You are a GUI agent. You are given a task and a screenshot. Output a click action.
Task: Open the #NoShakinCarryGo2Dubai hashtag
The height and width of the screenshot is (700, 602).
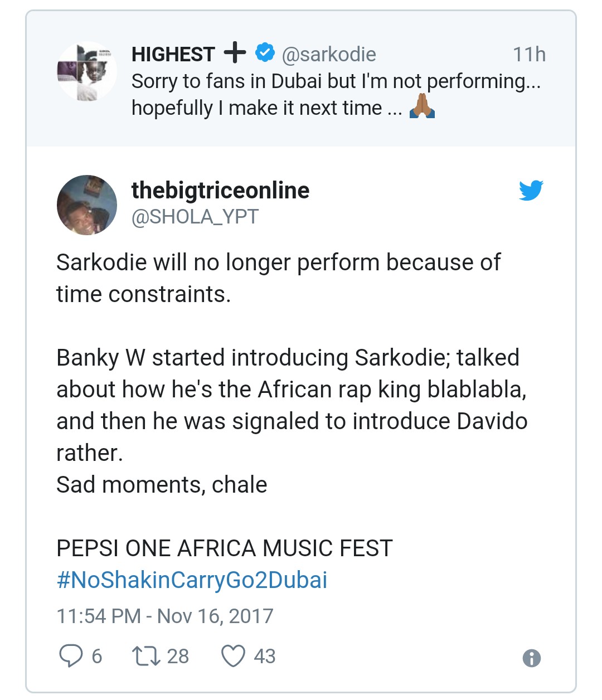(192, 580)
